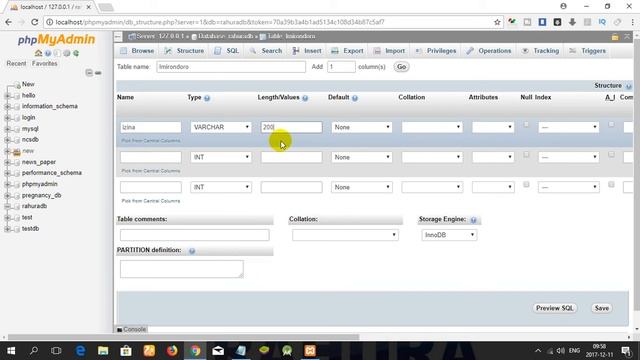Viewport: 640px width, 360px height.
Task: Click the Default column help icon
Action: point(355,98)
